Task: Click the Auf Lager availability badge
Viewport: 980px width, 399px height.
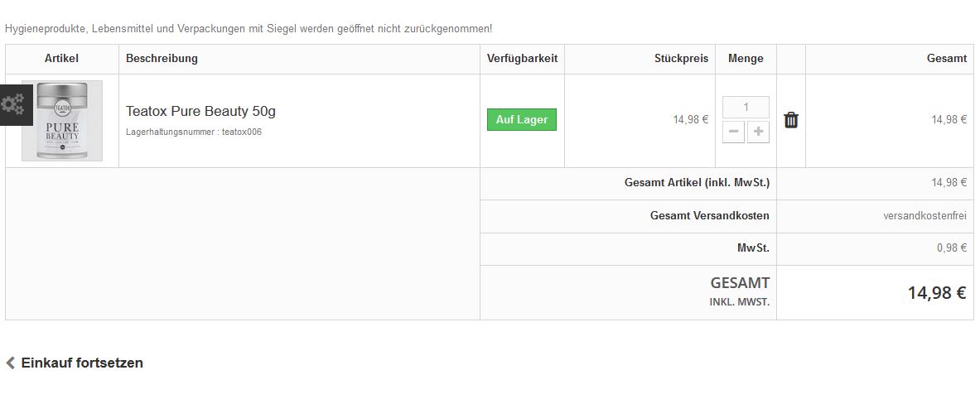Action: pyautogui.click(x=522, y=119)
